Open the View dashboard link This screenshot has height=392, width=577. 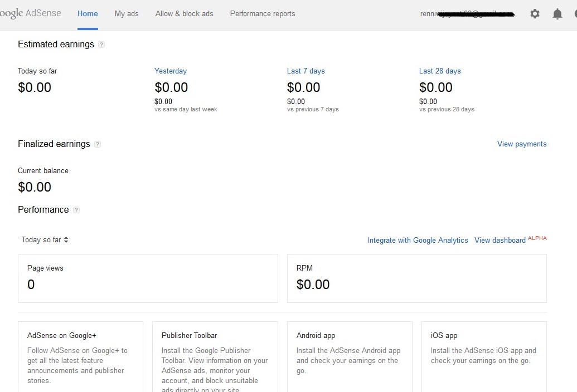(x=500, y=241)
